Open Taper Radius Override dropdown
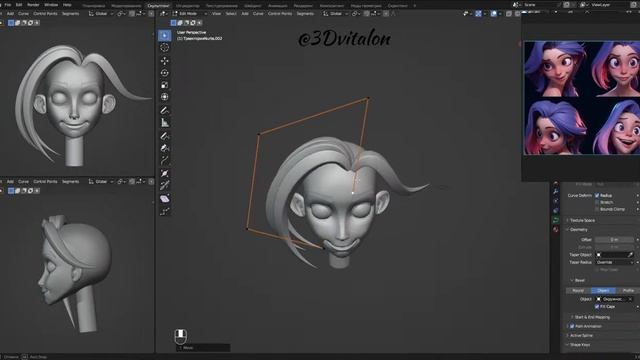The height and width of the screenshot is (360, 640). pyautogui.click(x=614, y=262)
